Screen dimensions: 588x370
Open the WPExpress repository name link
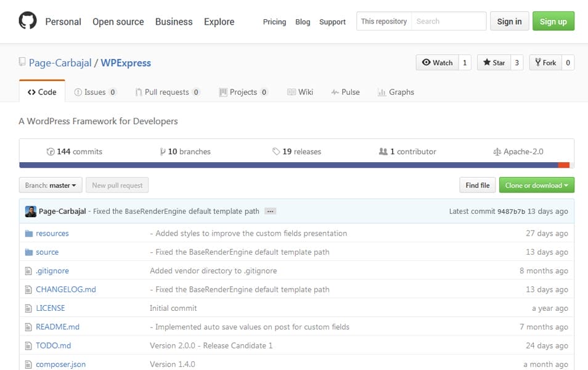(x=126, y=63)
